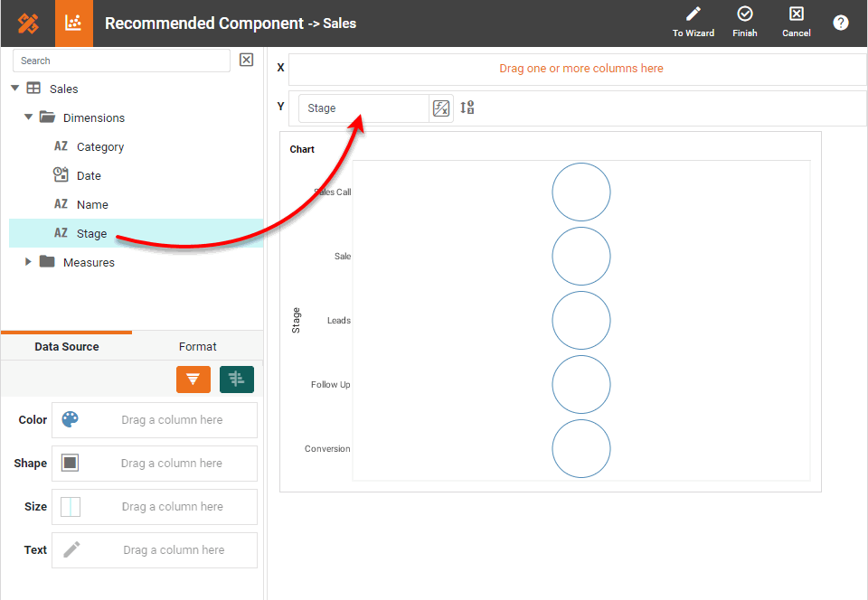This screenshot has height=600, width=868.
Task: Click the Color palette binding icon
Action: 71,419
